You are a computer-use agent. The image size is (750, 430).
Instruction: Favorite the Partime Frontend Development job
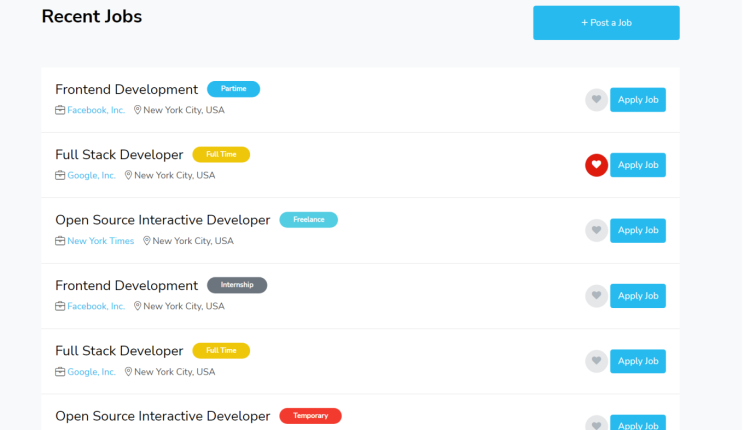click(x=596, y=99)
